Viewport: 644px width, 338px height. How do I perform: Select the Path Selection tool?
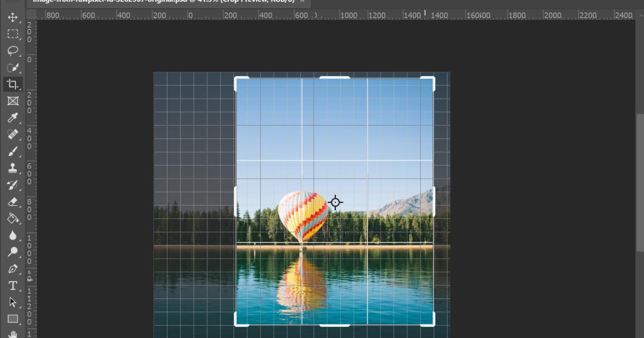point(13,302)
